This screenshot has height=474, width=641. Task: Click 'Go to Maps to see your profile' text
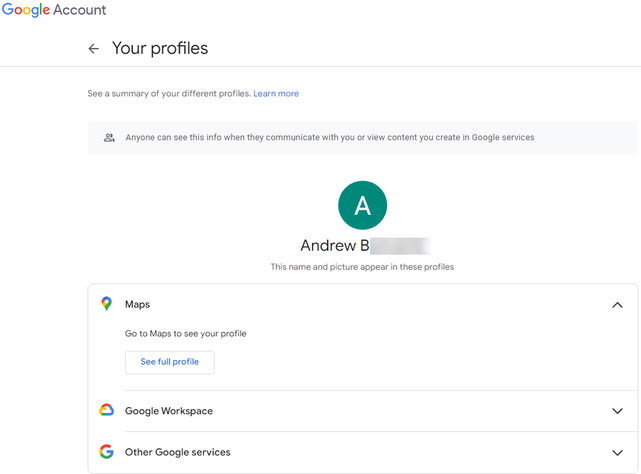(x=185, y=333)
